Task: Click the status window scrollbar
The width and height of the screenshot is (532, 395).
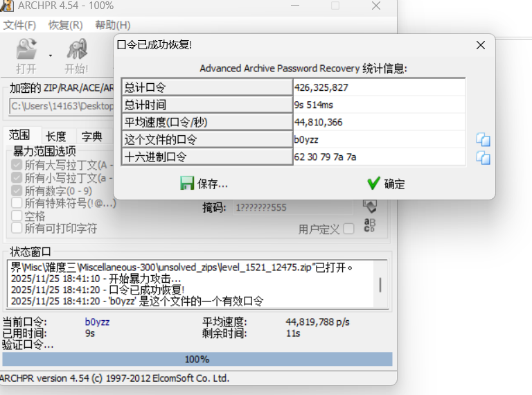Action: (x=380, y=286)
